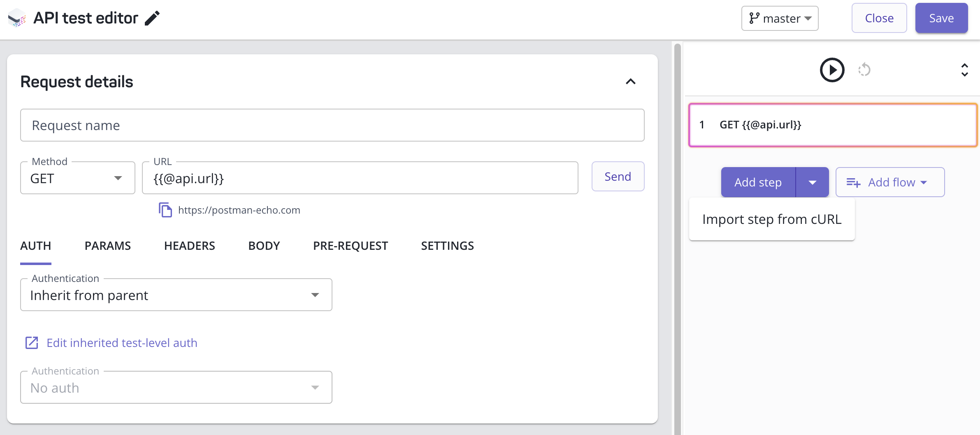This screenshot has height=435, width=980.
Task: Click the Save button
Action: click(x=941, y=18)
